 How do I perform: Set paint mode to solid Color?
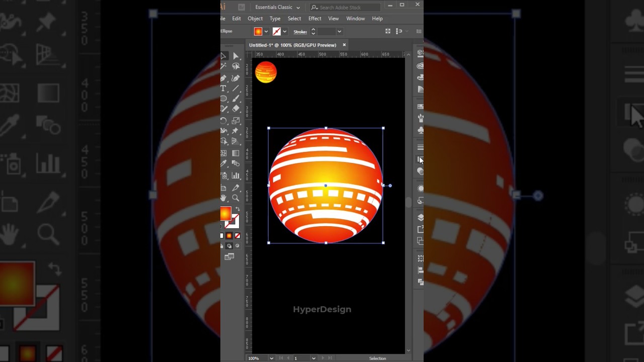click(222, 236)
